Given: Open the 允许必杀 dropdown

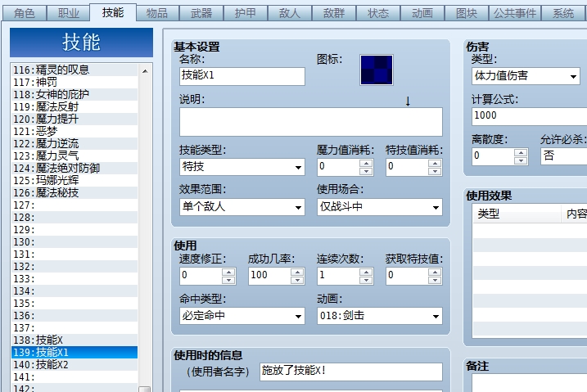Looking at the screenshot, I should (x=564, y=156).
